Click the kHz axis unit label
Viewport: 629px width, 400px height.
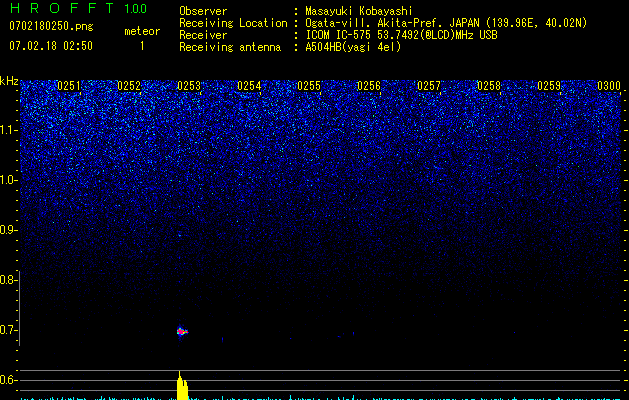(x=9, y=81)
